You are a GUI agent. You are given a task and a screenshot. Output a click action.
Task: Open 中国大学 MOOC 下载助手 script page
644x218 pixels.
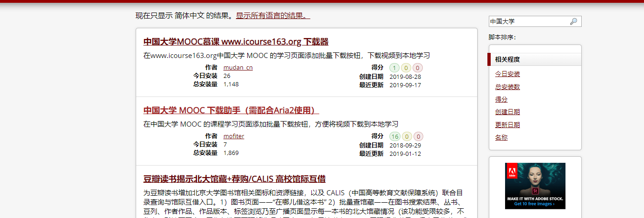click(x=231, y=110)
